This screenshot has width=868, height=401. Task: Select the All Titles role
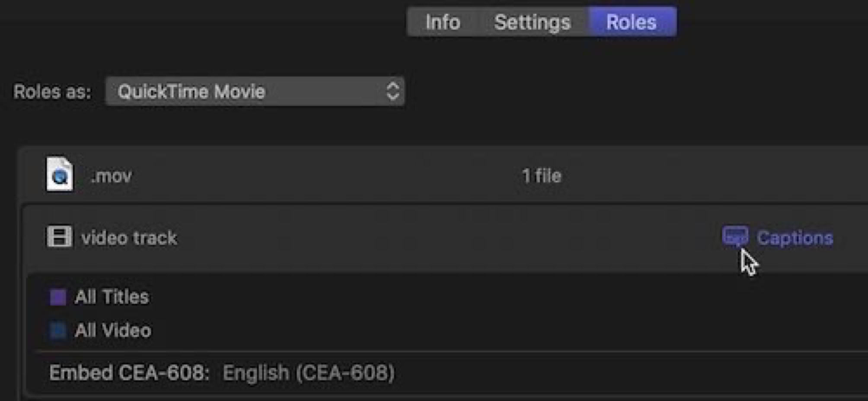click(112, 297)
